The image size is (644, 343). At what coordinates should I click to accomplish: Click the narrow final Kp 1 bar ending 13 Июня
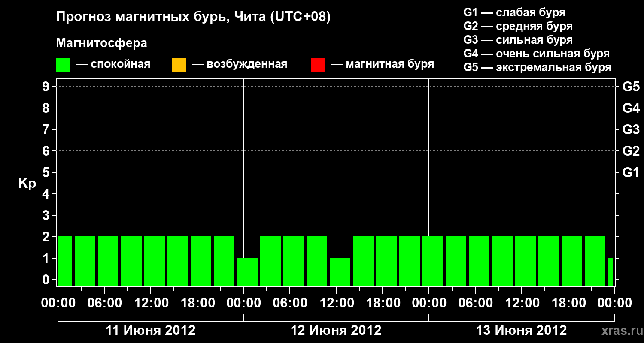pyautogui.click(x=611, y=272)
